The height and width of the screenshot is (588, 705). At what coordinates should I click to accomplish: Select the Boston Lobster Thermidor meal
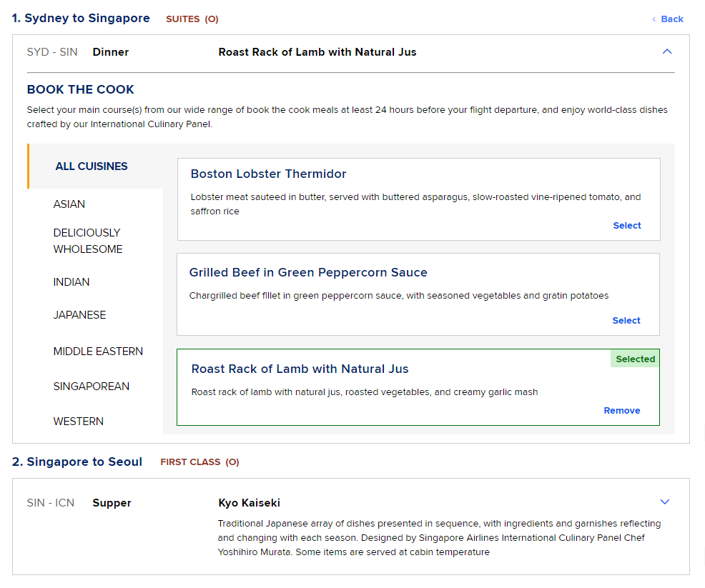point(627,226)
